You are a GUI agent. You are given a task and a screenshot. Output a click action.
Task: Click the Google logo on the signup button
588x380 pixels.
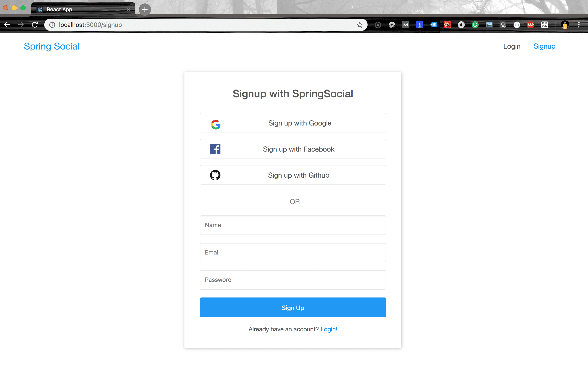pyautogui.click(x=215, y=124)
